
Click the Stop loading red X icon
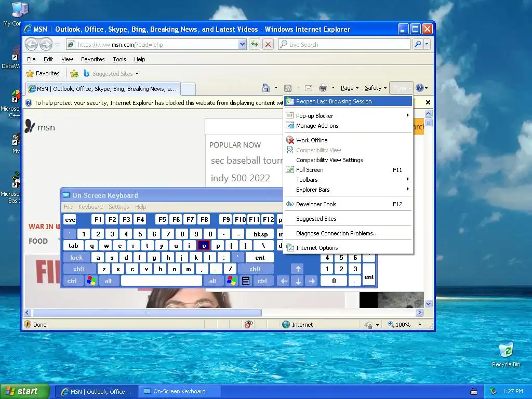pos(268,45)
